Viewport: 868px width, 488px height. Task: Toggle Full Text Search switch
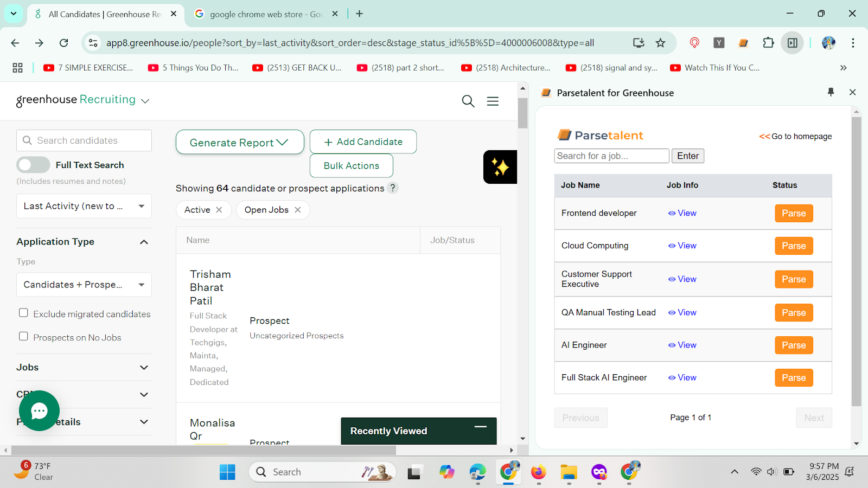pos(33,165)
